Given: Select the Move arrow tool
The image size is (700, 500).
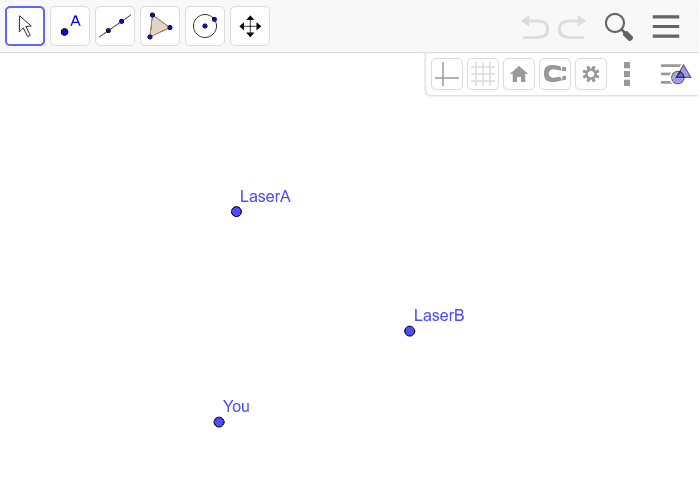Looking at the screenshot, I should point(25,26).
